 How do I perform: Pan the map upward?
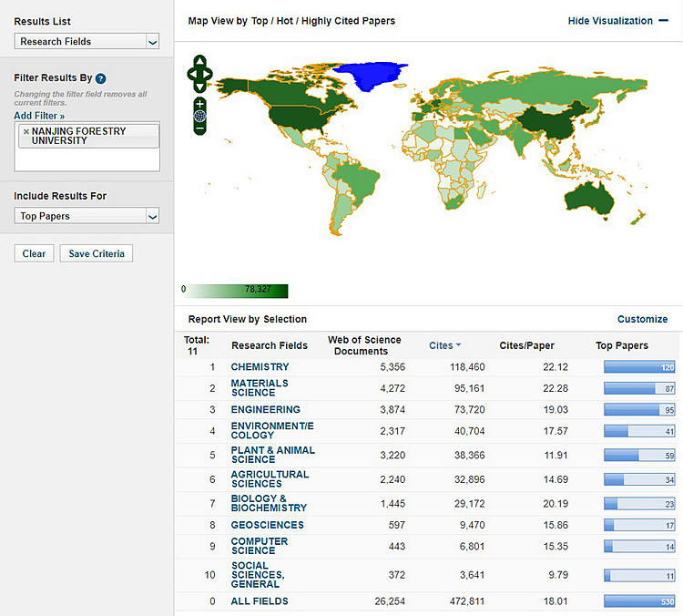pyautogui.click(x=199, y=62)
